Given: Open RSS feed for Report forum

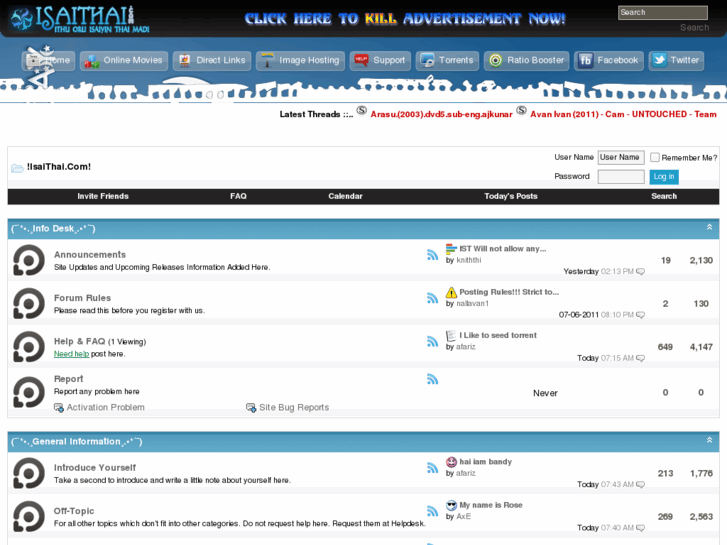Looking at the screenshot, I should coord(432,379).
